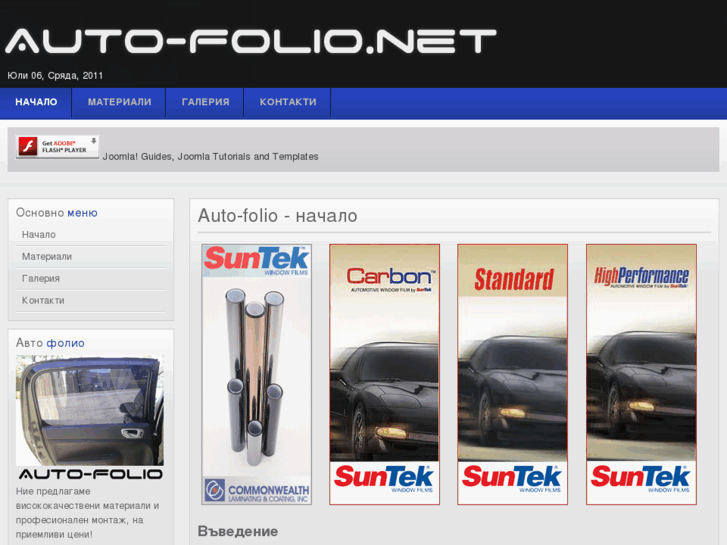This screenshot has height=545, width=727.
Task: Click the AUTO-FOLIO.NET site logo
Action: click(x=250, y=41)
